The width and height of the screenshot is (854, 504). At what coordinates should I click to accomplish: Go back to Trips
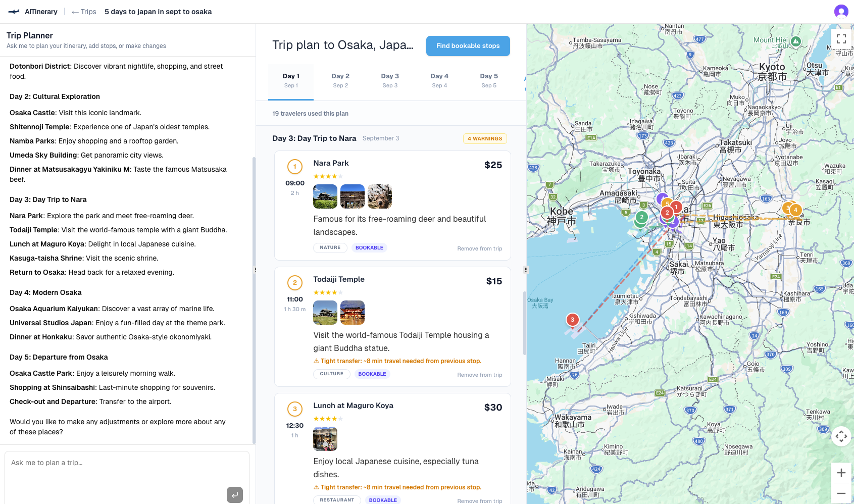coord(84,12)
